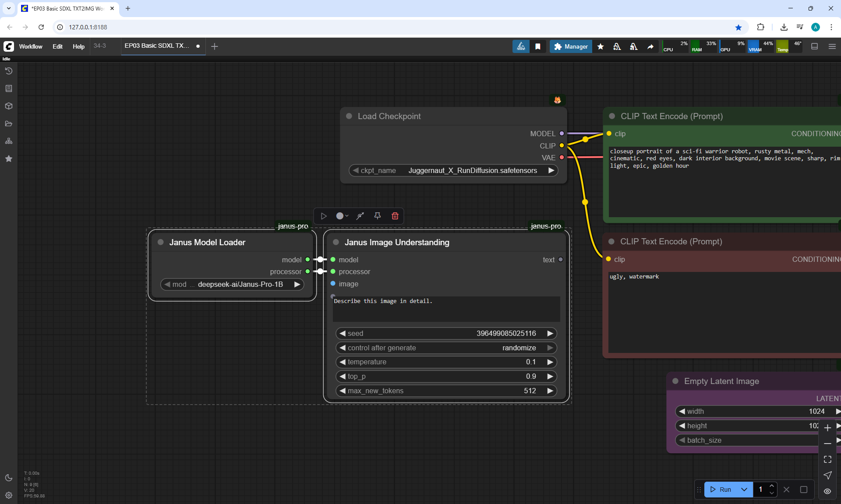Toggle link visibility eye icon
This screenshot has width=841, height=504.
point(827,491)
